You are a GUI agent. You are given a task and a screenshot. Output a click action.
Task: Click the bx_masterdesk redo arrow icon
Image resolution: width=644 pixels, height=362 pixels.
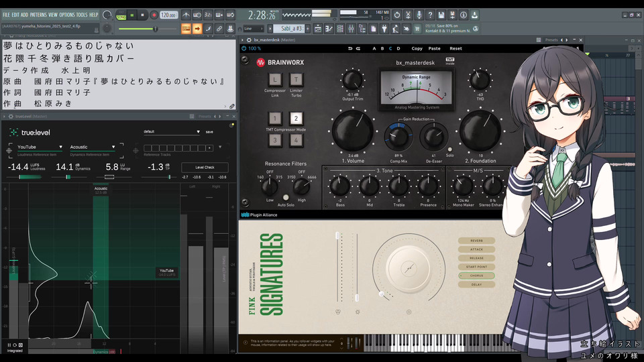point(358,48)
